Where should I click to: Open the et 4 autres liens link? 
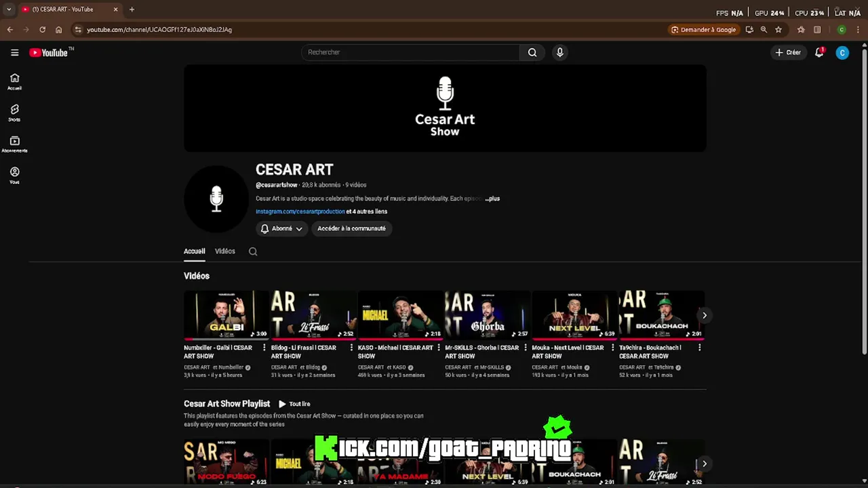[367, 211]
